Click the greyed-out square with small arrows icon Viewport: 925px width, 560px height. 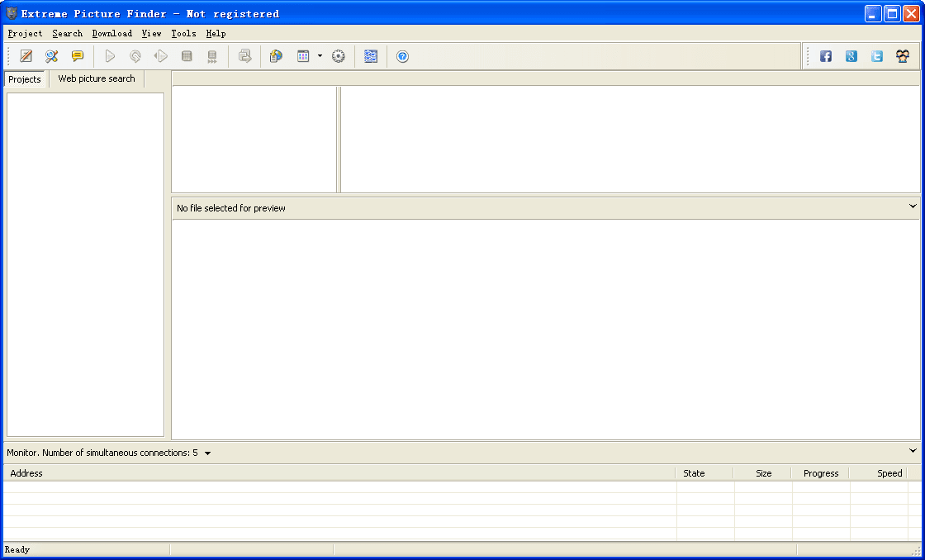click(212, 56)
